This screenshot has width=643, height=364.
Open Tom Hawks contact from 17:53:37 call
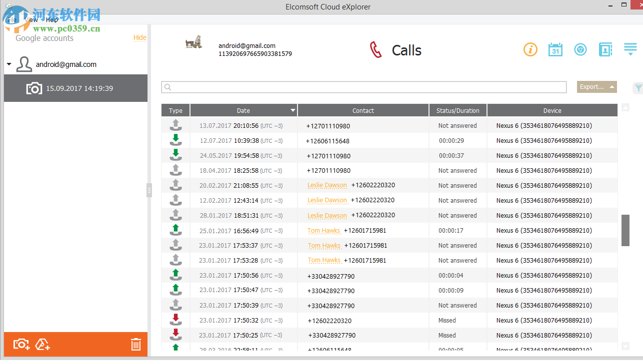tap(324, 245)
